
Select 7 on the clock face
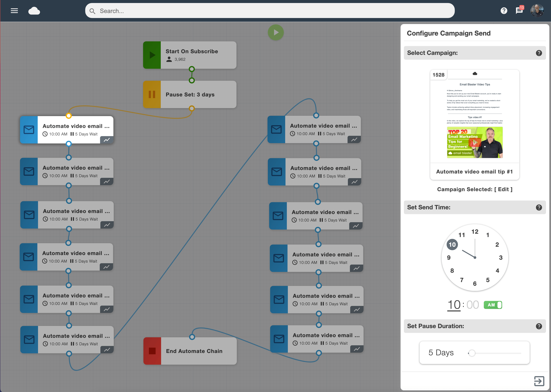click(462, 280)
